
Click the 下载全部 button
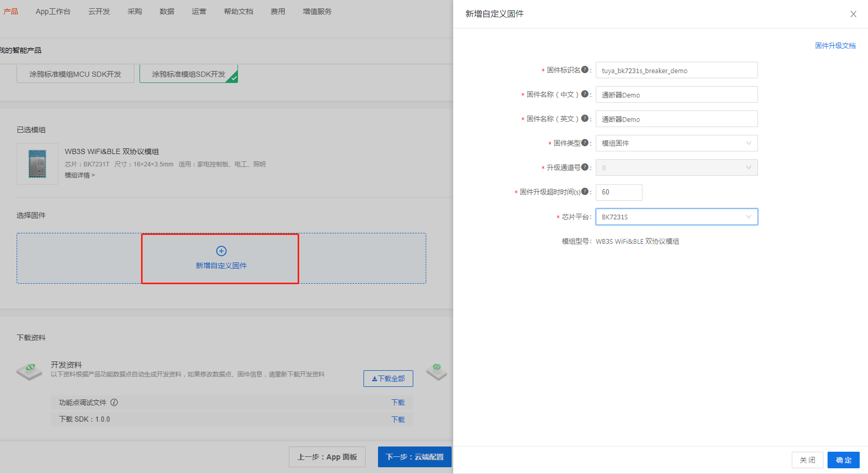click(x=388, y=379)
